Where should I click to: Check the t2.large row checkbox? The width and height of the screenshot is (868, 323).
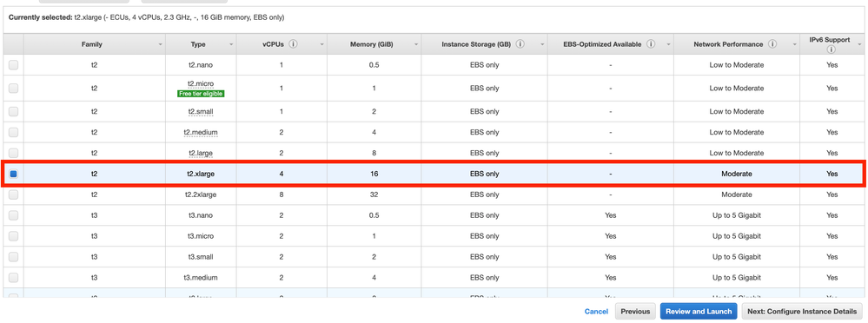(x=13, y=153)
